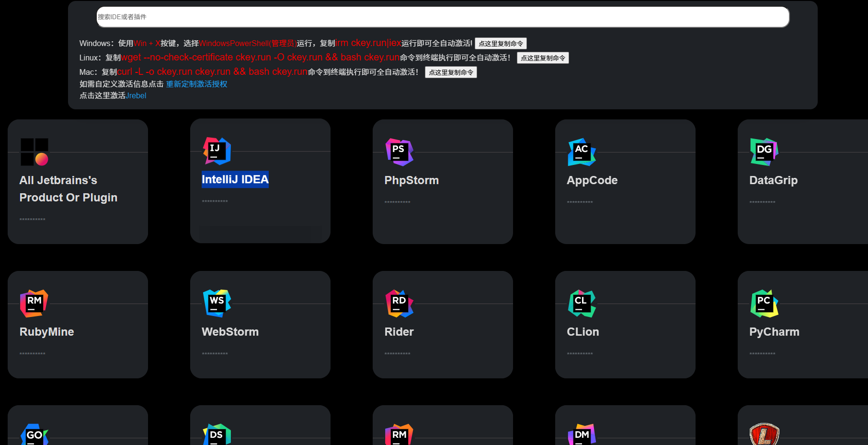Click the red curl ckey.run command text
The image size is (868, 445).
(212, 72)
